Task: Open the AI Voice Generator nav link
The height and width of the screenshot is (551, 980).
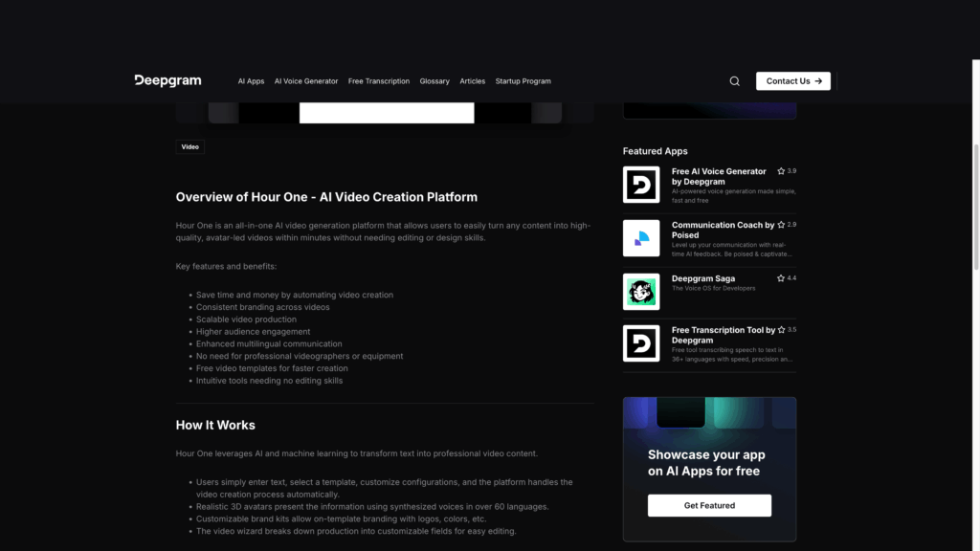Action: coord(305,81)
